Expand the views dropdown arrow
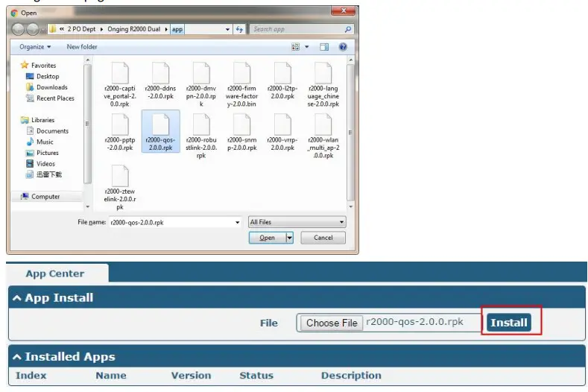 (x=307, y=47)
